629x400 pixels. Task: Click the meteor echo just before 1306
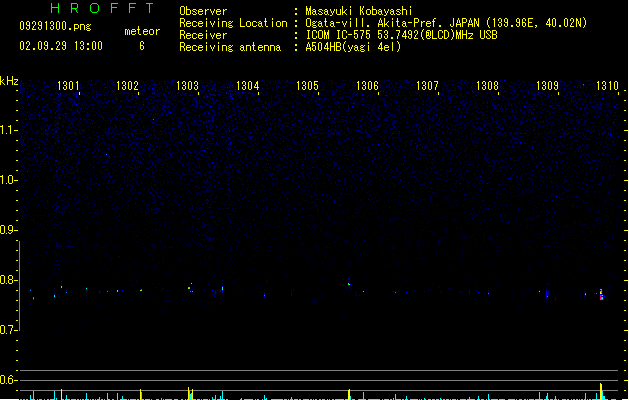(x=349, y=284)
